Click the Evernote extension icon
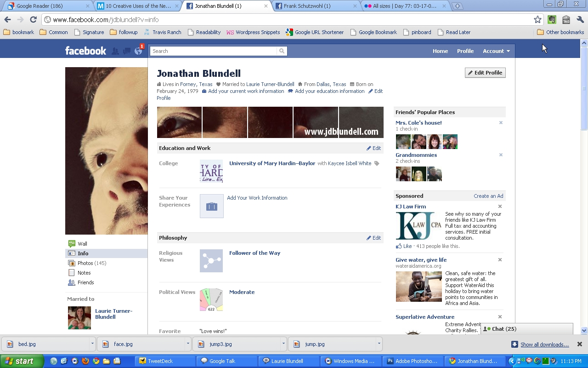Viewport: 588px width, 368px height. (551, 20)
